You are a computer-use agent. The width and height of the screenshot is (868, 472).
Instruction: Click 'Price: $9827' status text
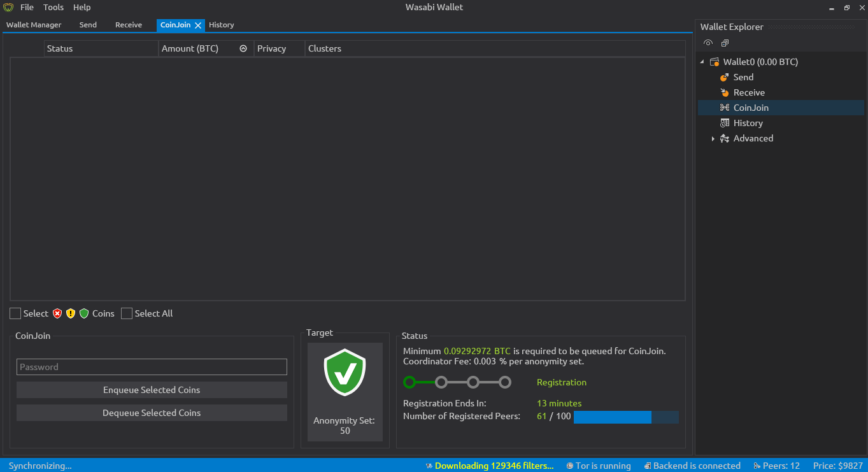click(x=838, y=466)
